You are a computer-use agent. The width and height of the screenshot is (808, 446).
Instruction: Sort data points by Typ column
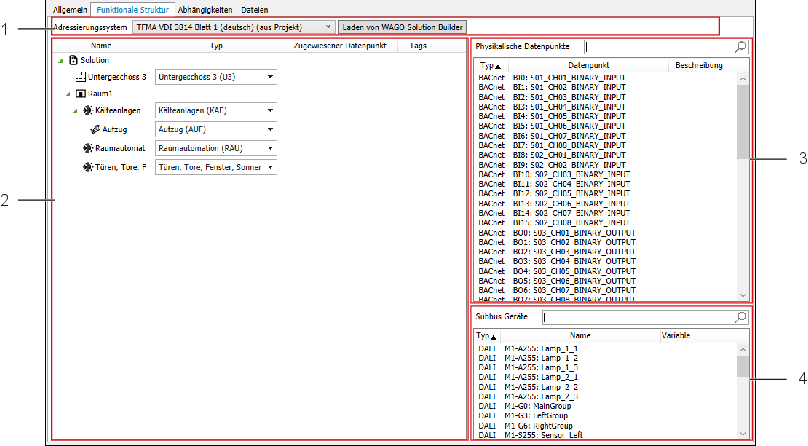pos(491,65)
